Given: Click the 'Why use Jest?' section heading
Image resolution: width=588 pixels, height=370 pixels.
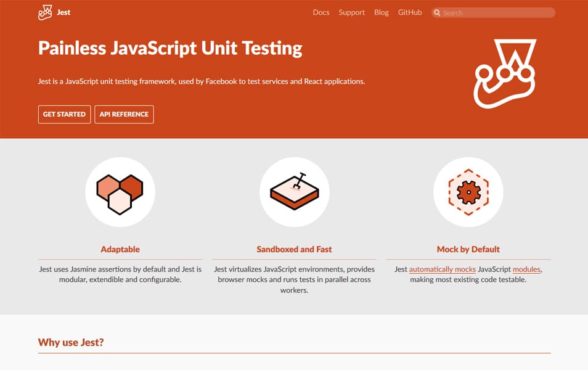Looking at the screenshot, I should (71, 342).
